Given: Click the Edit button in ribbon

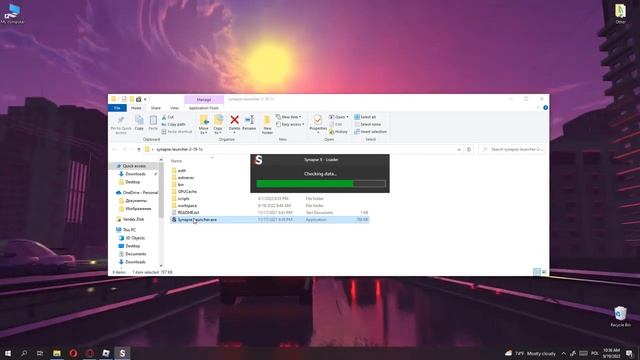Looking at the screenshot, I should tap(336, 124).
